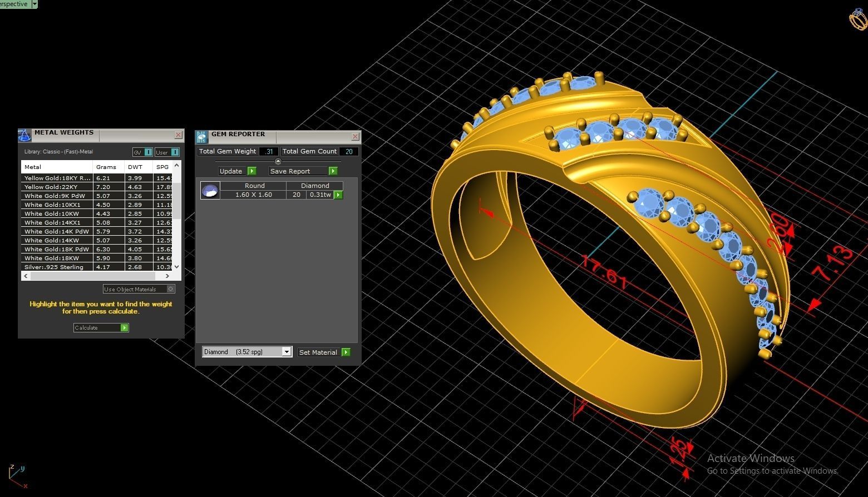
Task: Click the Calculate button
Action: 101,327
